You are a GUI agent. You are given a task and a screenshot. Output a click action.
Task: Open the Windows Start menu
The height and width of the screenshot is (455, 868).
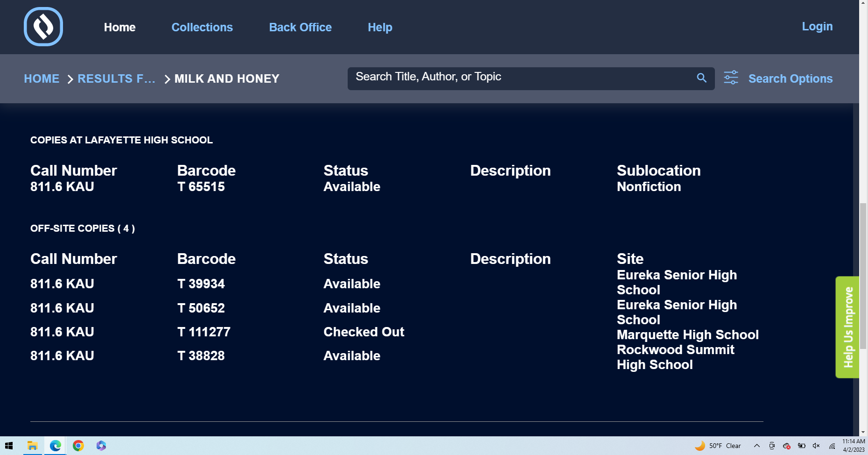pos(9,446)
